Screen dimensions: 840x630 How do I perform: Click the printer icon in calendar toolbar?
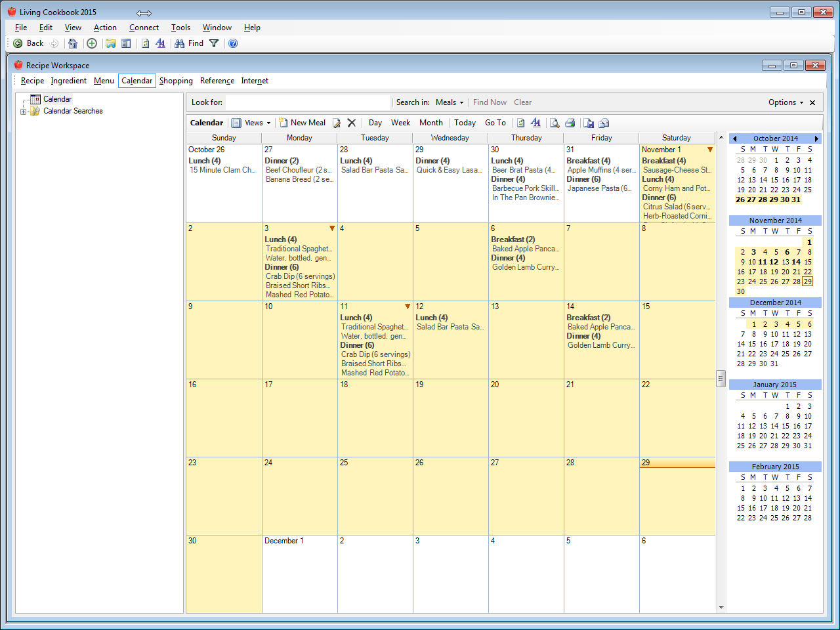coord(570,123)
